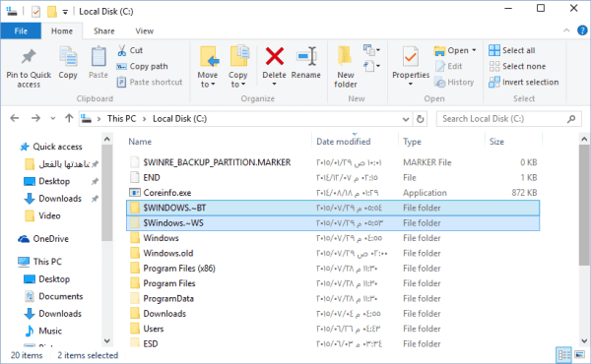
Task: Sort by the Name column header
Action: pos(140,142)
